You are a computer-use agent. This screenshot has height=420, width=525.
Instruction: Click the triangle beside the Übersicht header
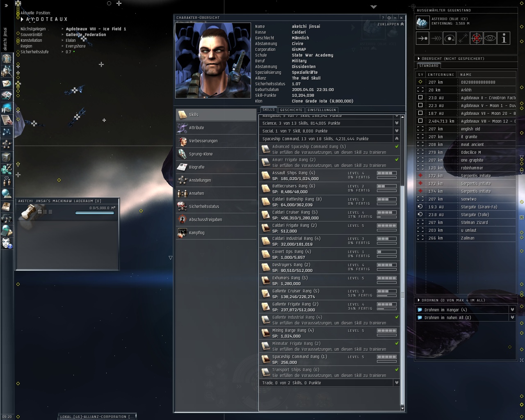(418, 59)
